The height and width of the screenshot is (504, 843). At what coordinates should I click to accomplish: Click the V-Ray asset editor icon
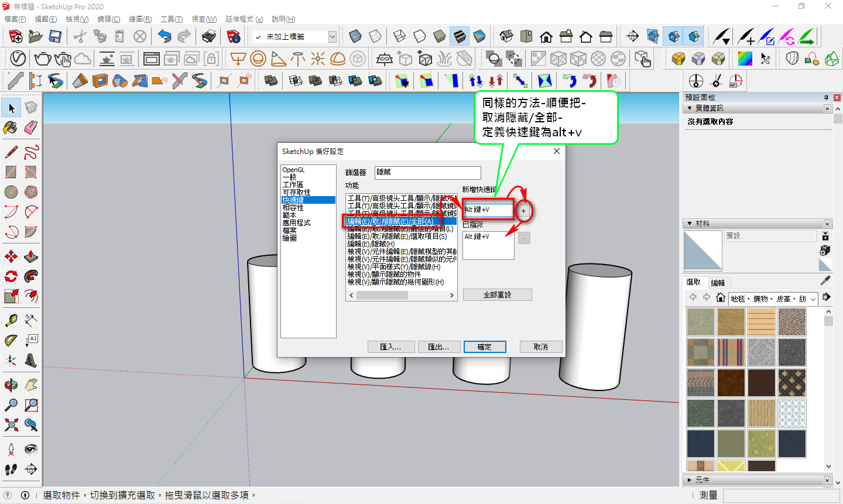[x=18, y=59]
